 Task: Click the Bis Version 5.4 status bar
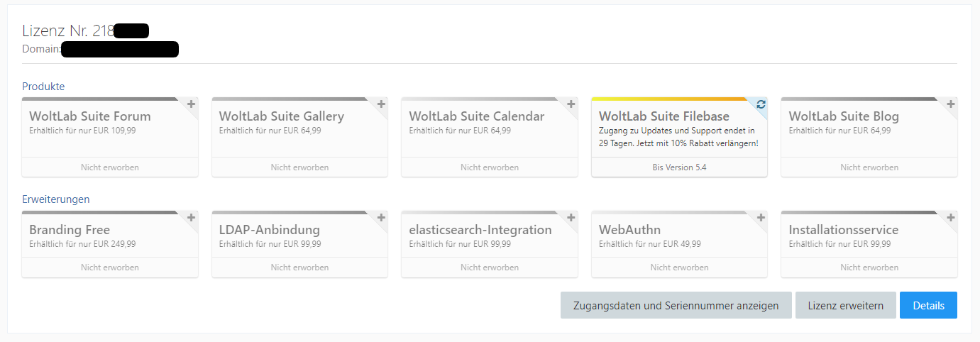point(679,167)
